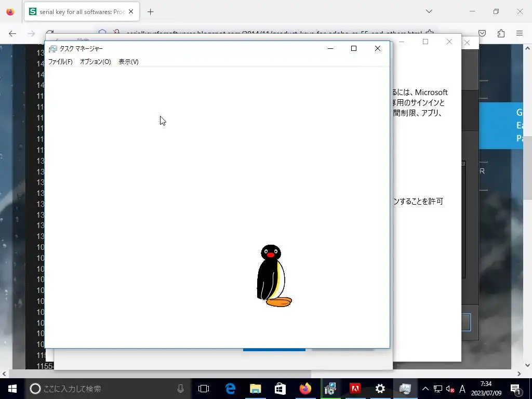Click the horizontal scrollbar left arrow

4,374
